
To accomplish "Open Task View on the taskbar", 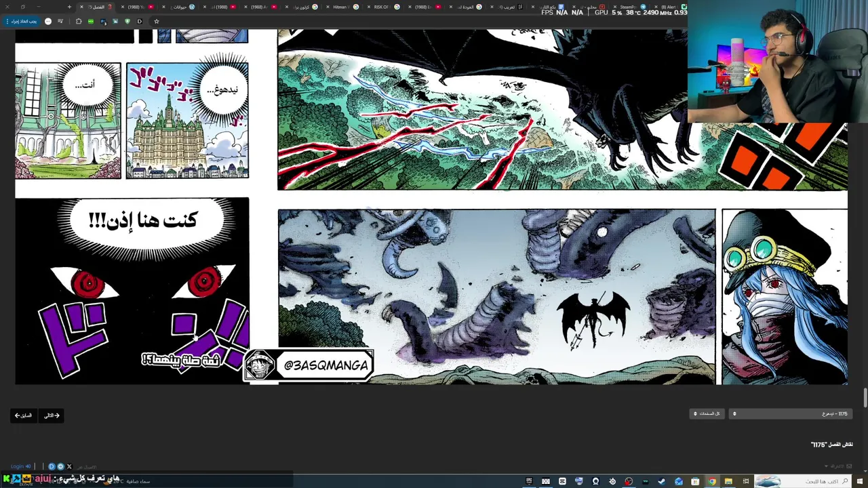I will (x=745, y=481).
